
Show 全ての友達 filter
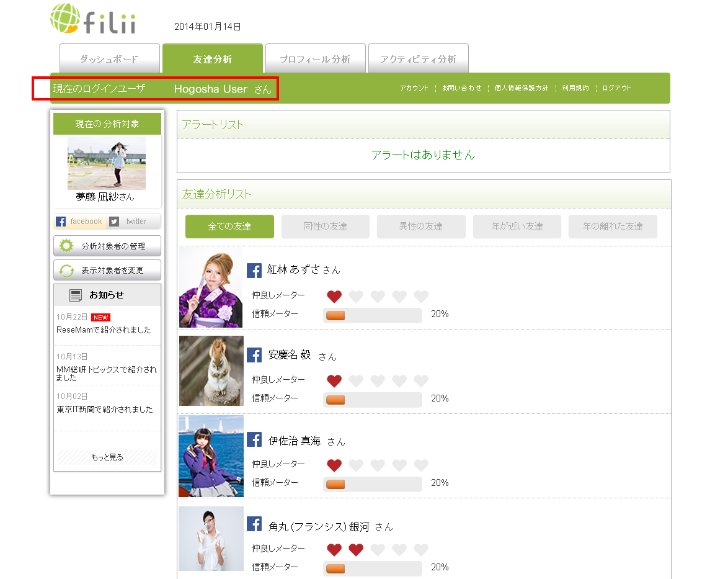coord(229,227)
